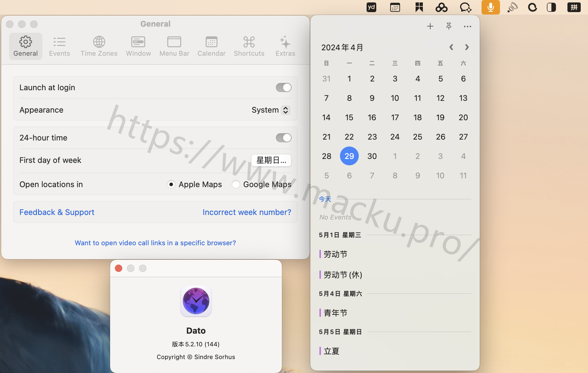Select March 31 in the calendar grid
Image resolution: width=588 pixels, height=373 pixels.
point(326,79)
